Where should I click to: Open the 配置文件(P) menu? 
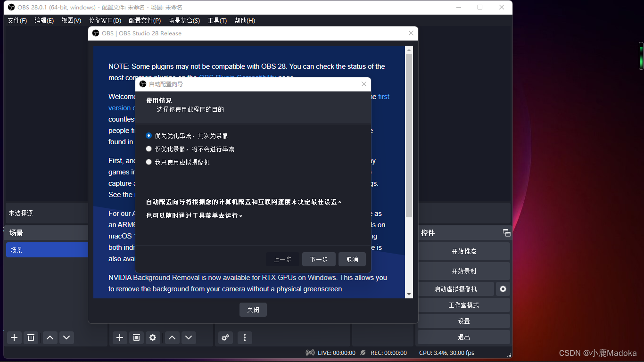[x=145, y=21]
